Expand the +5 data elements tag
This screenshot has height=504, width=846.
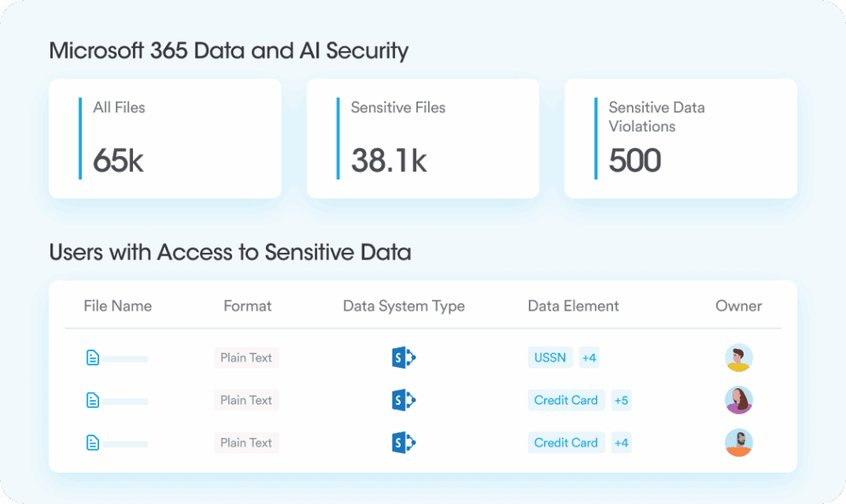tap(621, 401)
